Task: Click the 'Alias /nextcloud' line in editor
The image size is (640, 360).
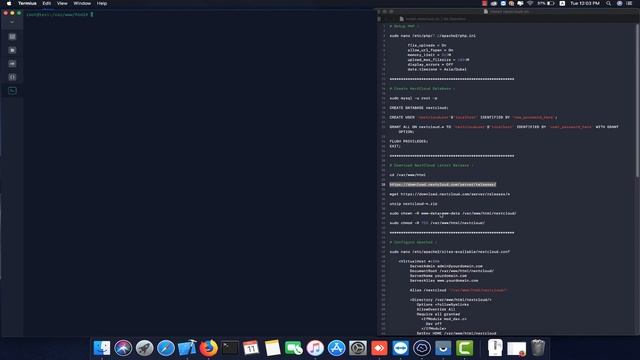Action: coord(458,290)
